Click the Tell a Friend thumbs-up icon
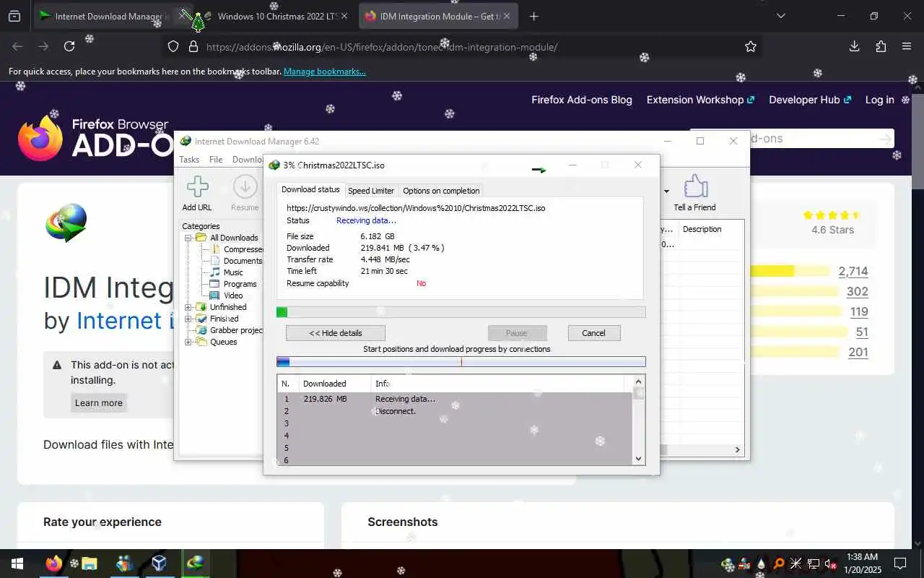The width and height of the screenshot is (924, 578). click(695, 186)
